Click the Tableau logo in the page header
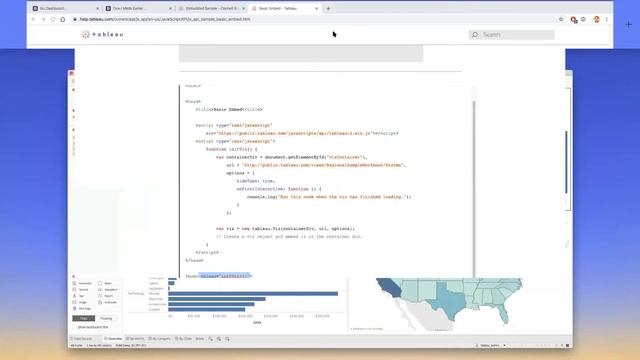The width and height of the screenshot is (640, 360). pos(102,34)
